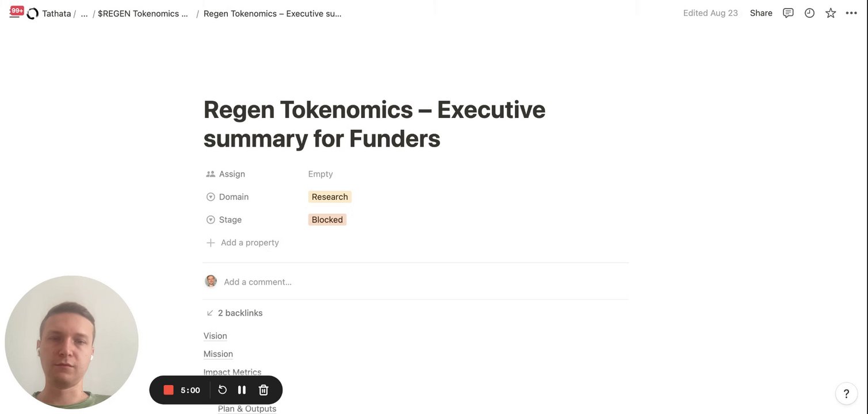
Task: Add a property to the page
Action: coord(250,243)
